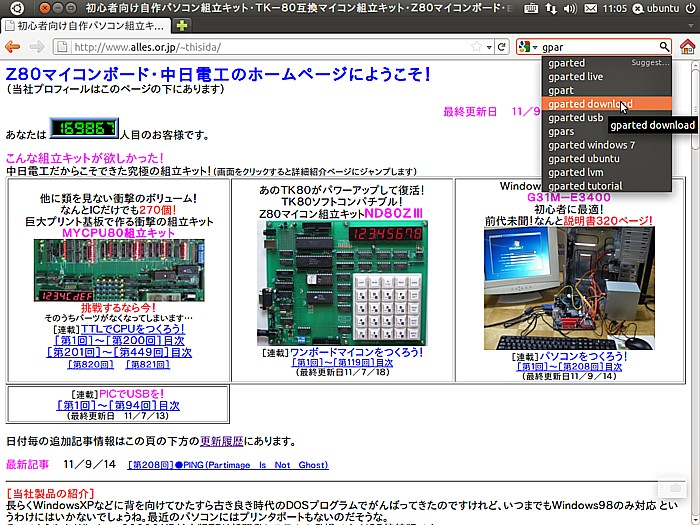Open link '[第201回]~[第449回]目次'
The width and height of the screenshot is (700, 525).
[x=119, y=353]
